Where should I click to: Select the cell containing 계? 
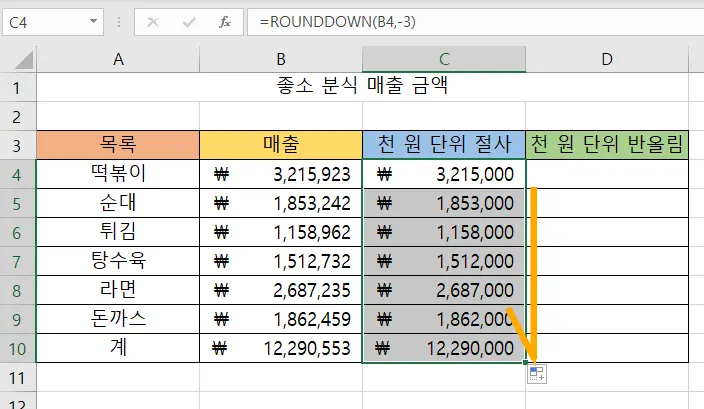click(x=118, y=348)
